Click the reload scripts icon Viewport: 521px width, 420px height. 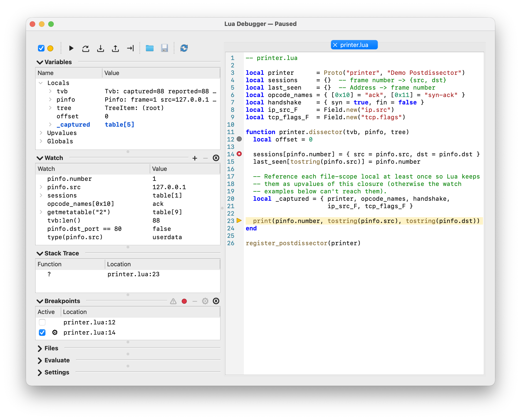184,48
